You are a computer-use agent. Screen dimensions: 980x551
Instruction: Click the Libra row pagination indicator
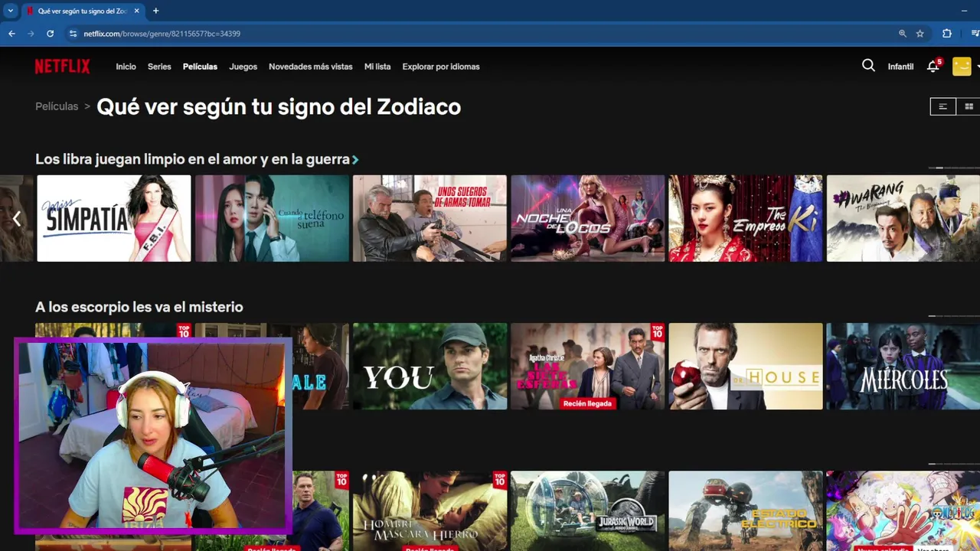click(x=953, y=168)
